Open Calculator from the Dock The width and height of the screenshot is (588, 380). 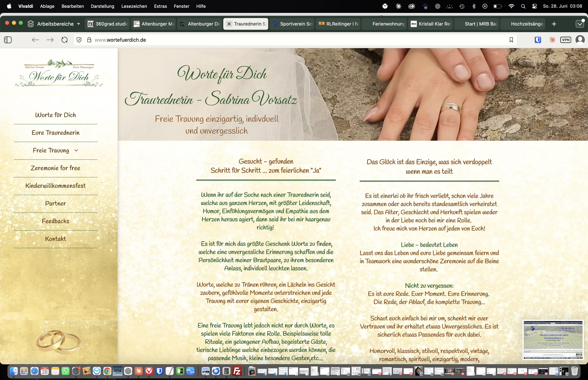pos(226,371)
